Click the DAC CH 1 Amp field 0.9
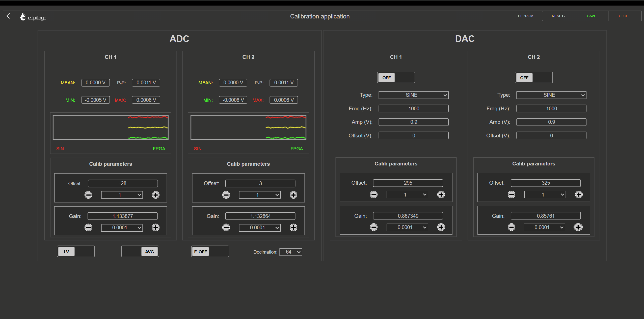 tap(414, 122)
